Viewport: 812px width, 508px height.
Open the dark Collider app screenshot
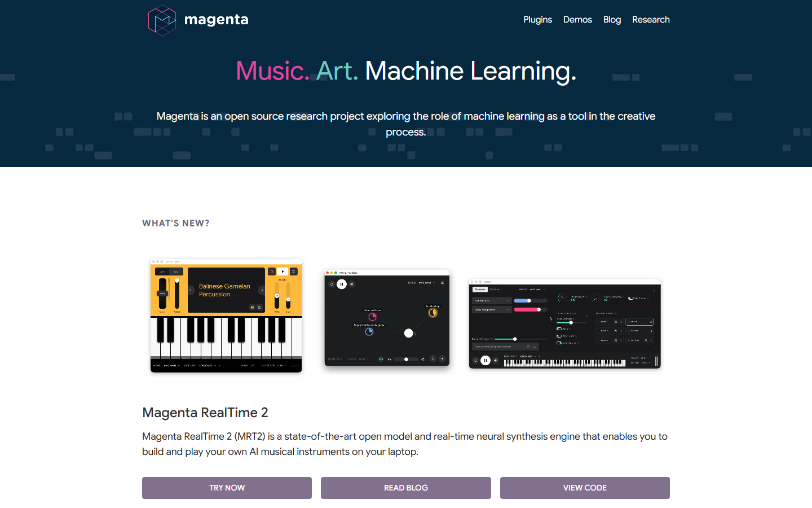[x=387, y=318]
